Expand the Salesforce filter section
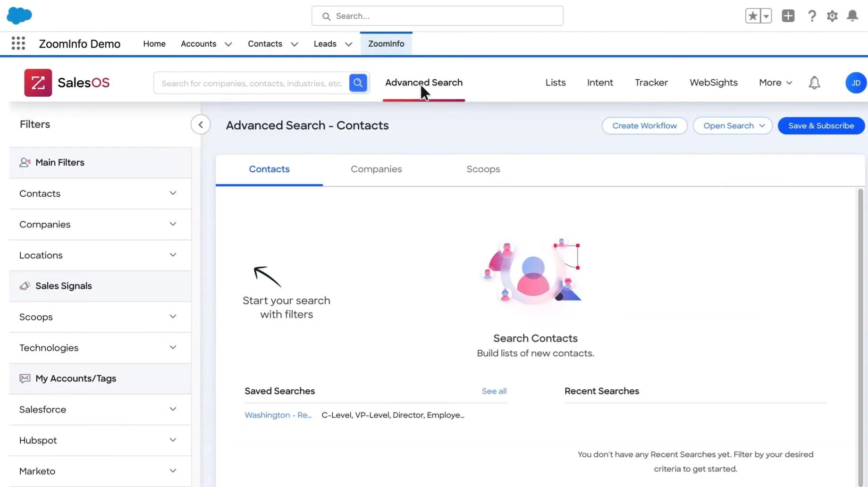The image size is (868, 487). pyautogui.click(x=100, y=410)
